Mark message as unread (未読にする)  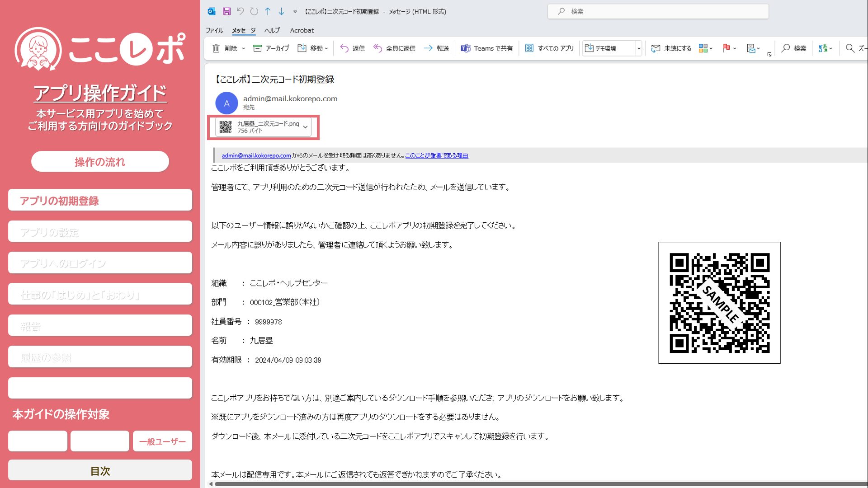[671, 48]
